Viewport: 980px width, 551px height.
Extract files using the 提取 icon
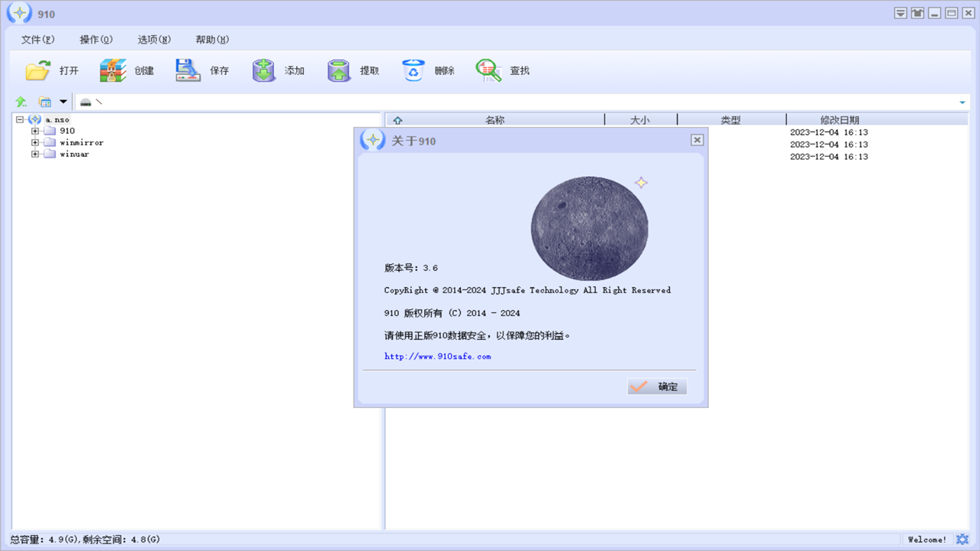click(338, 70)
